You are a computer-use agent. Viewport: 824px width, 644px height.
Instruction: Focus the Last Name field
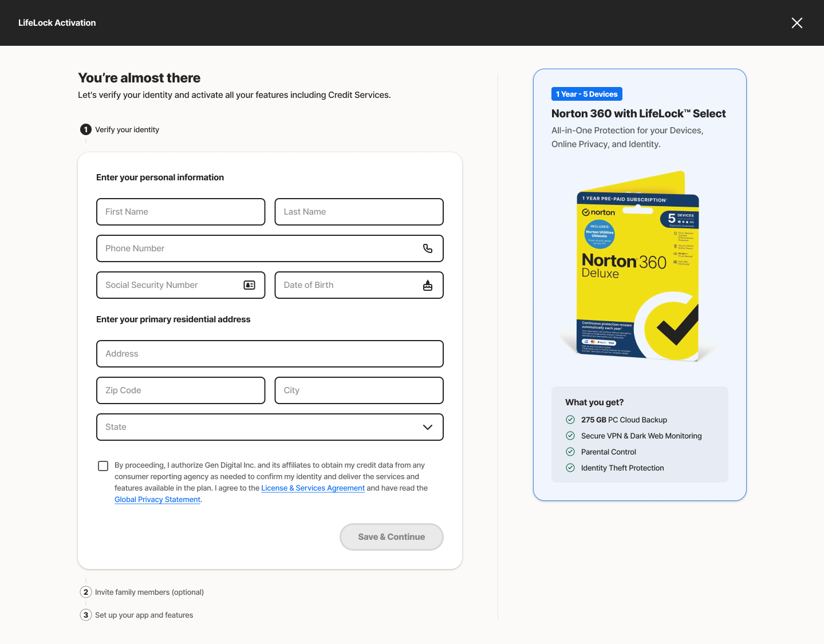tap(359, 212)
